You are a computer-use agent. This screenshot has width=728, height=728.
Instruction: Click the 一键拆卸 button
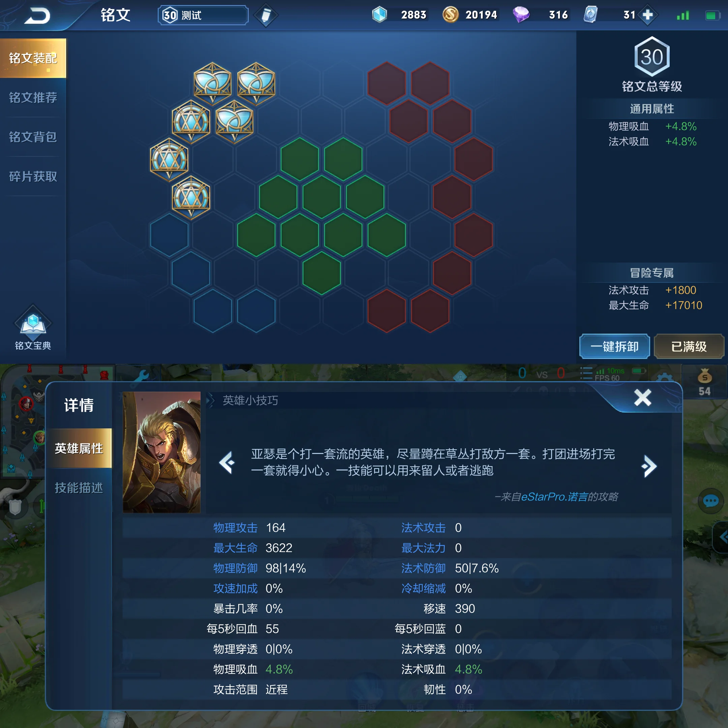point(614,346)
